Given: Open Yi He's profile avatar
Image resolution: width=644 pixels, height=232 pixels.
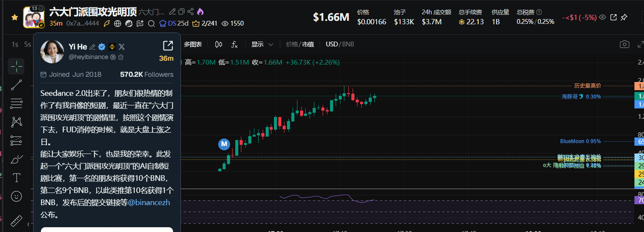Looking at the screenshot, I should pyautogui.click(x=52, y=51).
